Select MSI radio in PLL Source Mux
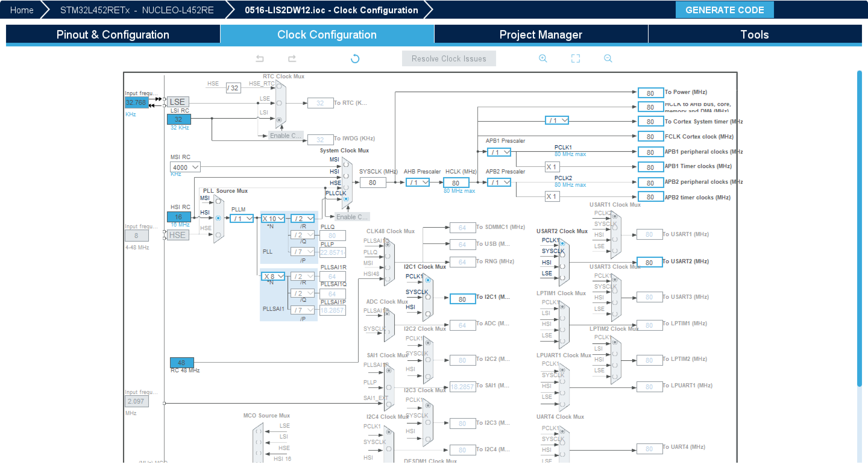 218,201
